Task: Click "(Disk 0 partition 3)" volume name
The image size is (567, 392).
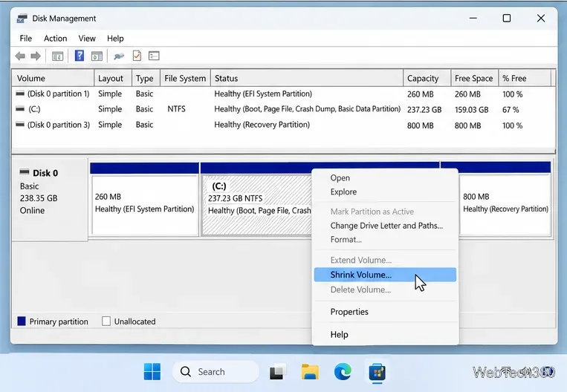Action: tap(59, 125)
